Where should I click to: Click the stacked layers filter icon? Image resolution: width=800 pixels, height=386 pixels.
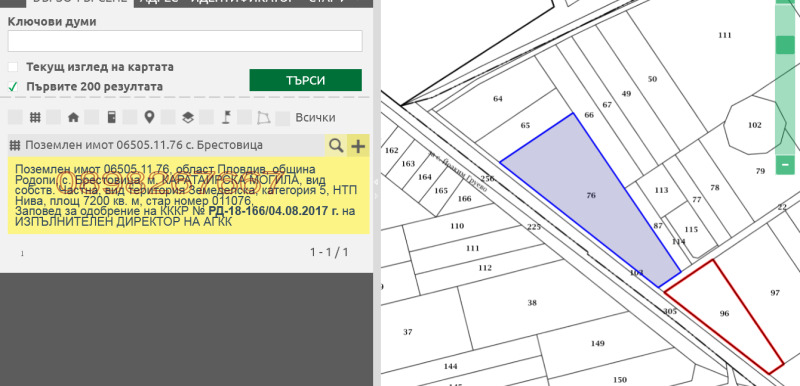click(x=188, y=117)
